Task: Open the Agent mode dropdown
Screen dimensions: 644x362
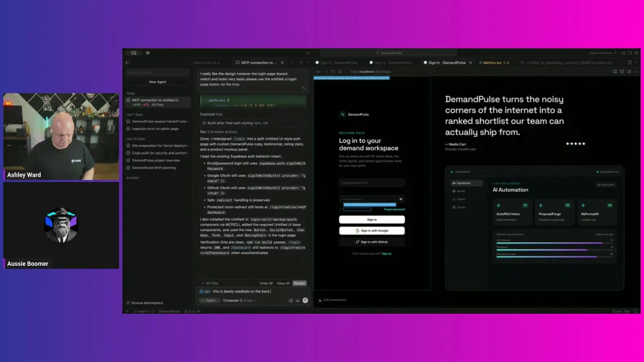Action: coord(210,301)
